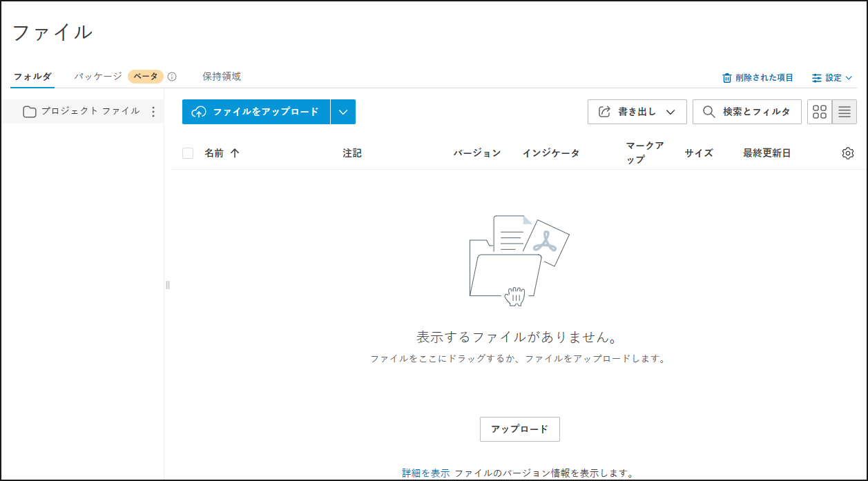
Task: Open column settings gear icon
Action: [x=848, y=153]
